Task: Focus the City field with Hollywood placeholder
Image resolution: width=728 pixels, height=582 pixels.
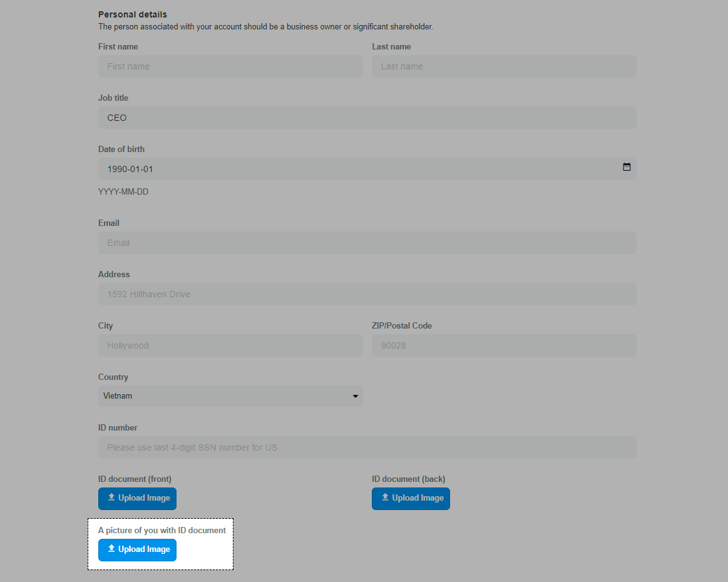Action: click(230, 345)
